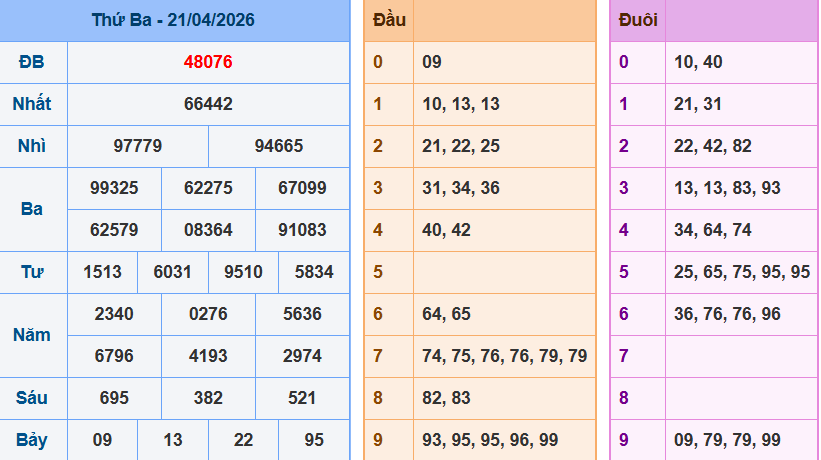Click the ĐB prize row label

click(x=32, y=62)
